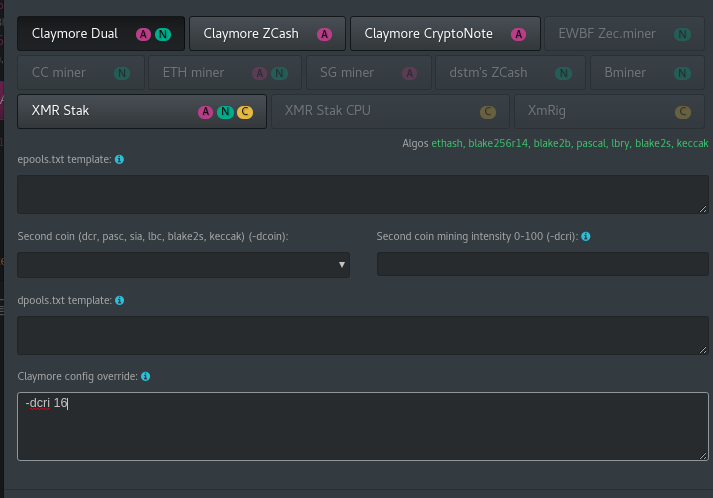713x498 pixels.
Task: Click the green N badge on Claymore Dual
Action: (163, 34)
